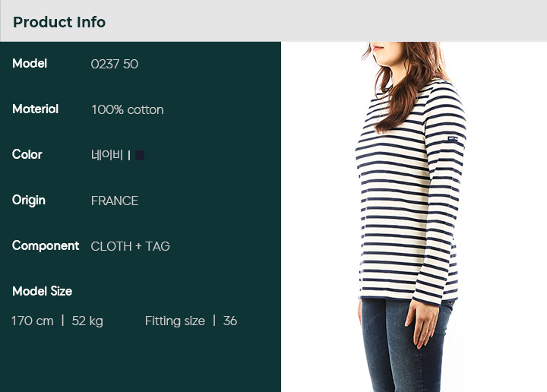The width and height of the screenshot is (547, 392).
Task: Click the Model Size label
Action: pyautogui.click(x=43, y=291)
